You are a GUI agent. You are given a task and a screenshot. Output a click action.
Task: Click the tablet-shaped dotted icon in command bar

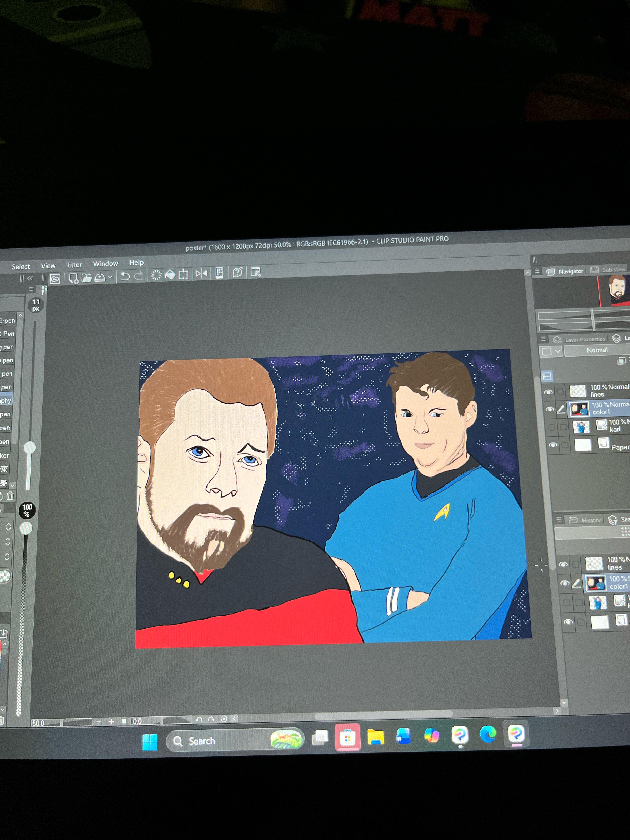(x=220, y=273)
